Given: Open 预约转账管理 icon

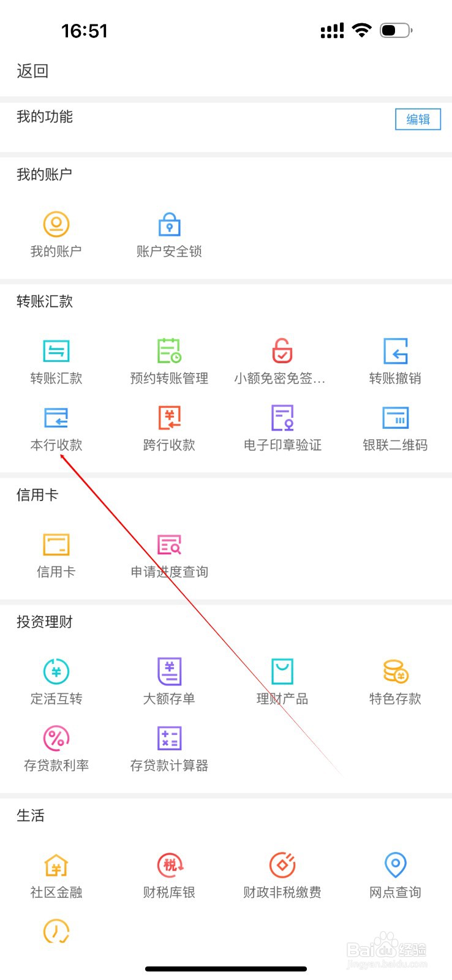Looking at the screenshot, I should click(x=170, y=351).
